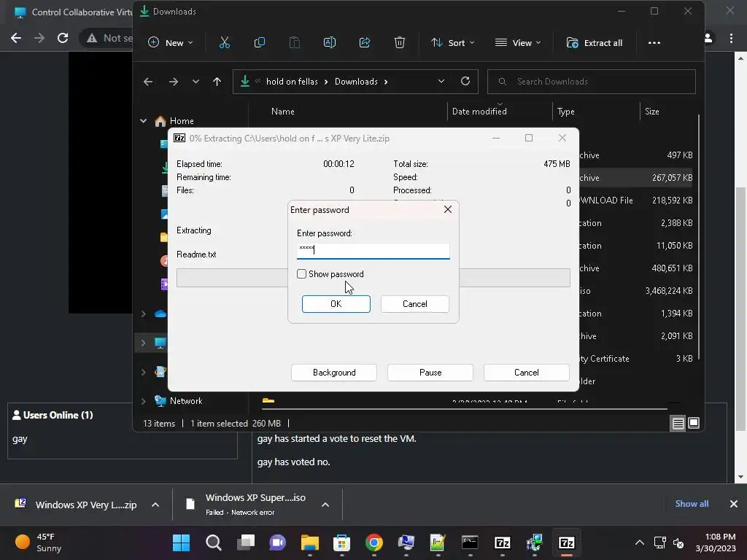Sort files by Date modified column

479,112
